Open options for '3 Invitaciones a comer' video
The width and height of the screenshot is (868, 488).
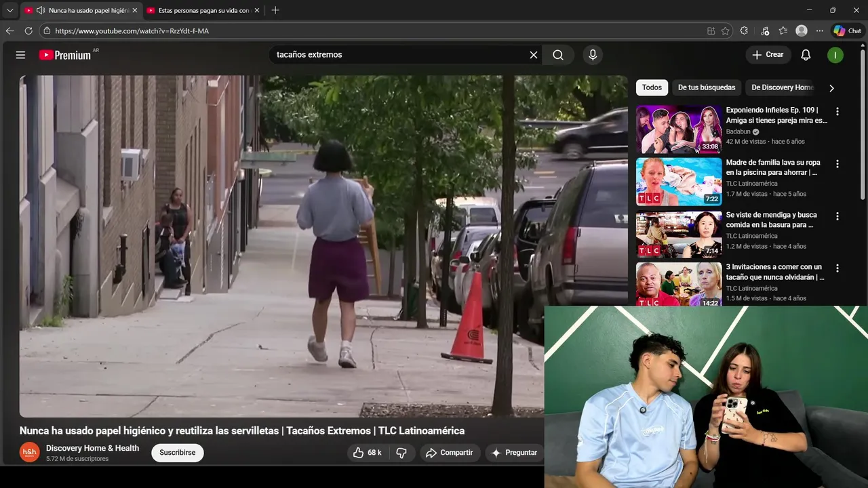(837, 268)
